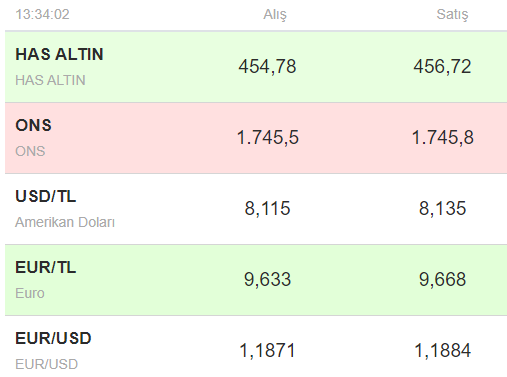The image size is (507, 377).
Task: Select EUR/TL buying rate 9,633
Action: pos(267,279)
